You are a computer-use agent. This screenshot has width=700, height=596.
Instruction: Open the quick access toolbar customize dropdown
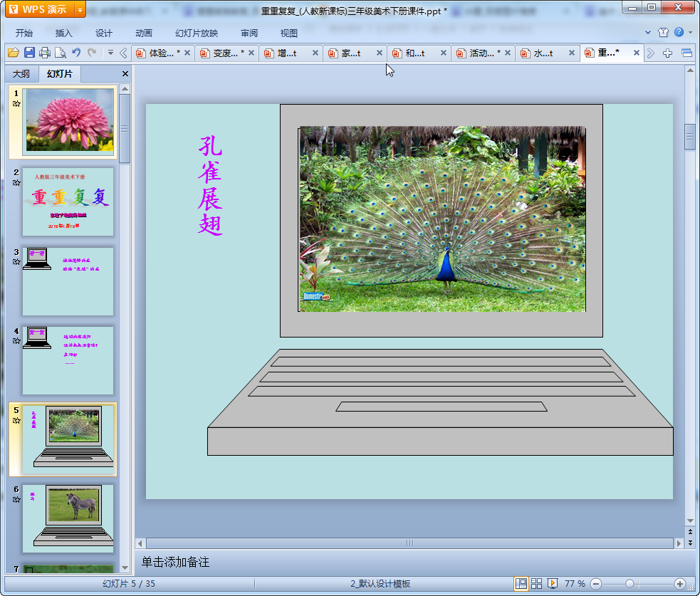(110, 53)
